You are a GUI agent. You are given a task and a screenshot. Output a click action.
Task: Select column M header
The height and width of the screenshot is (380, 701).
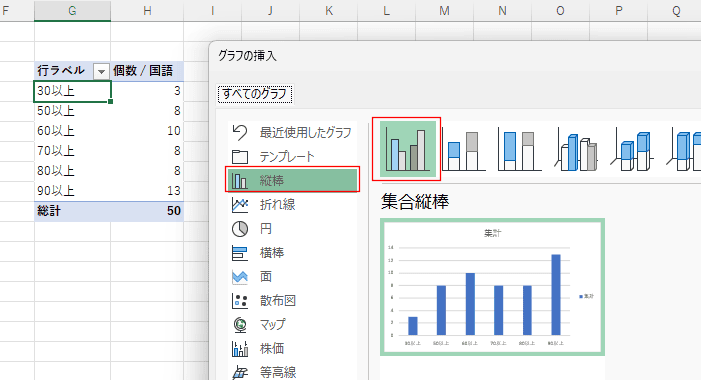(444, 11)
